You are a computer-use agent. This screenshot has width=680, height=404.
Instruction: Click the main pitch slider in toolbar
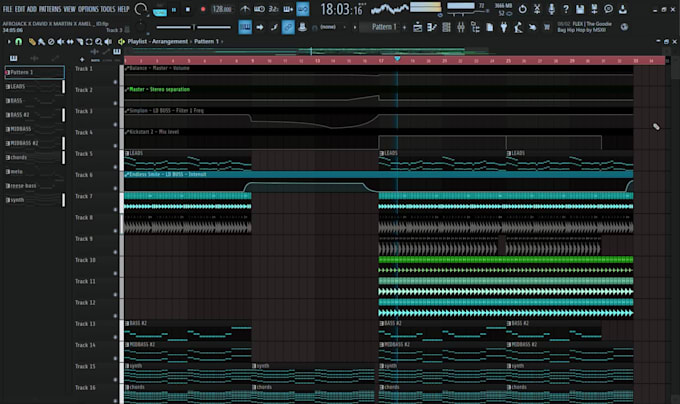(x=193, y=27)
